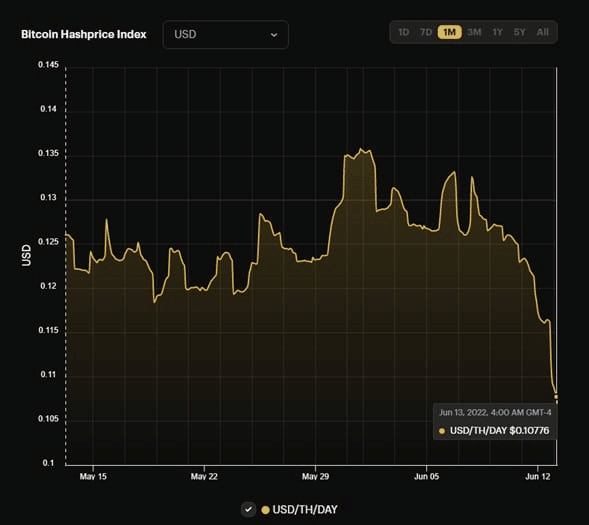Click the May 29 x-axis label
This screenshot has height=525, width=589.
pos(316,477)
